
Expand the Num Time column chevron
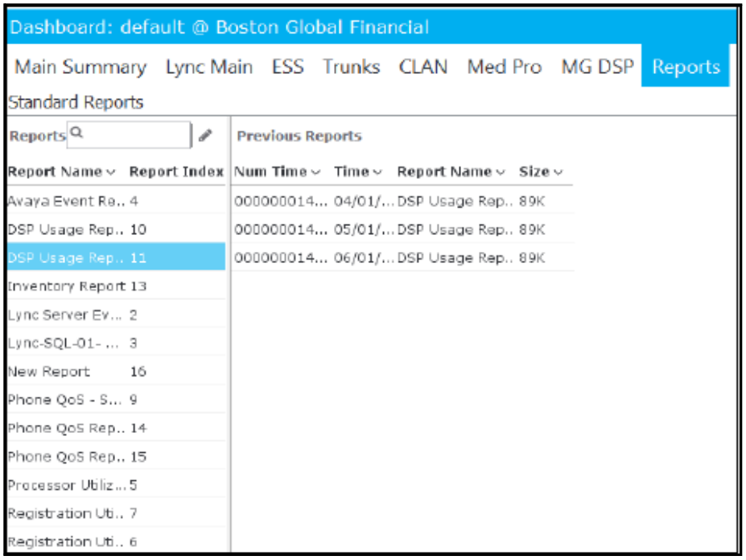coord(315,172)
